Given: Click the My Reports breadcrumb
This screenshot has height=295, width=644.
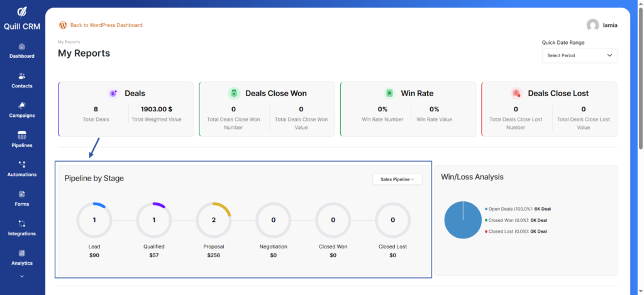Looking at the screenshot, I should tap(69, 42).
